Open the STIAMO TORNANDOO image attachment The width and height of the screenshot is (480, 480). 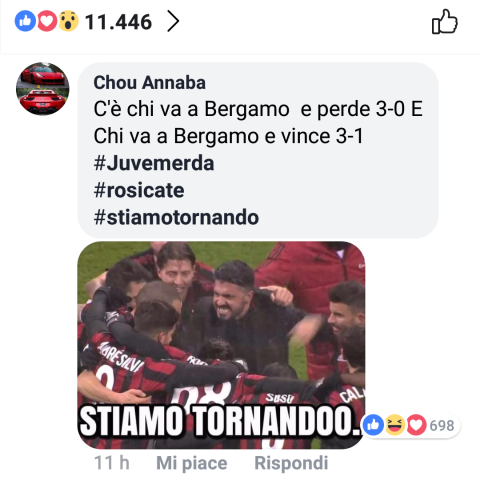(x=221, y=345)
